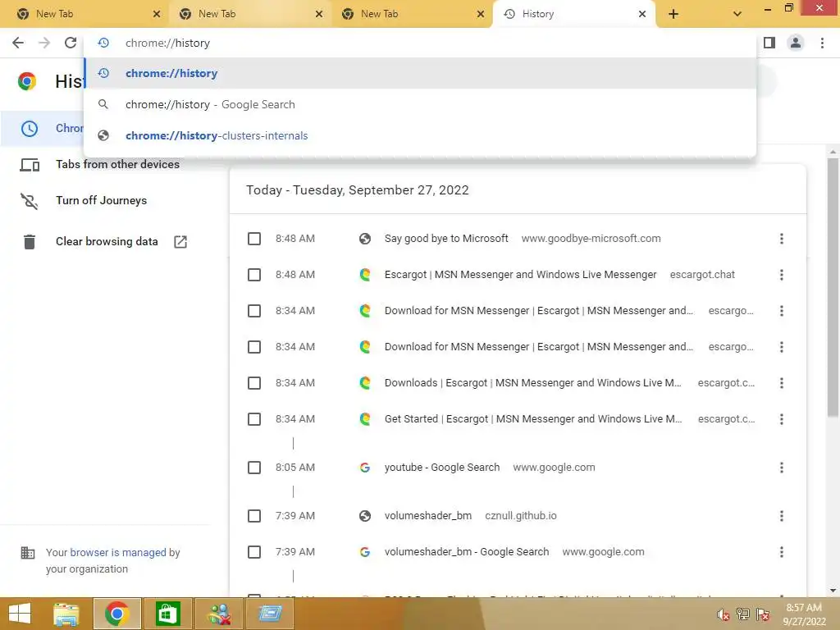The image size is (840, 630).
Task: Open youtube - Google Search history link
Action: 442,468
